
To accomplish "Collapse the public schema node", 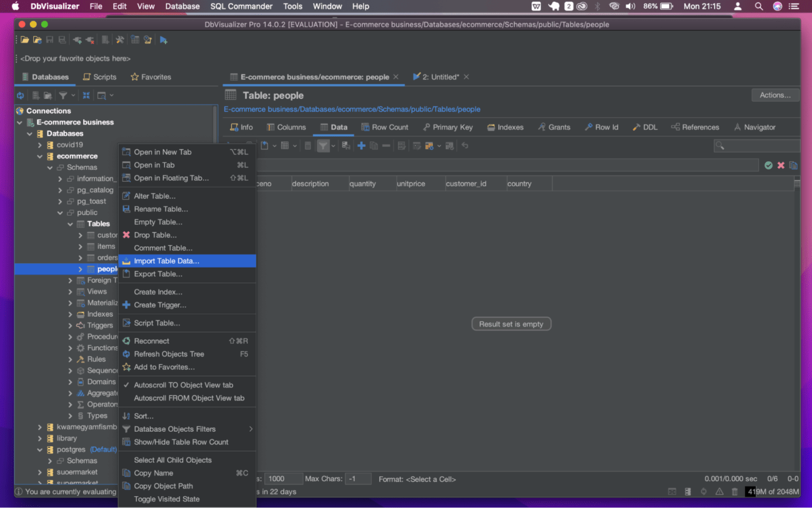I will coord(61,212).
